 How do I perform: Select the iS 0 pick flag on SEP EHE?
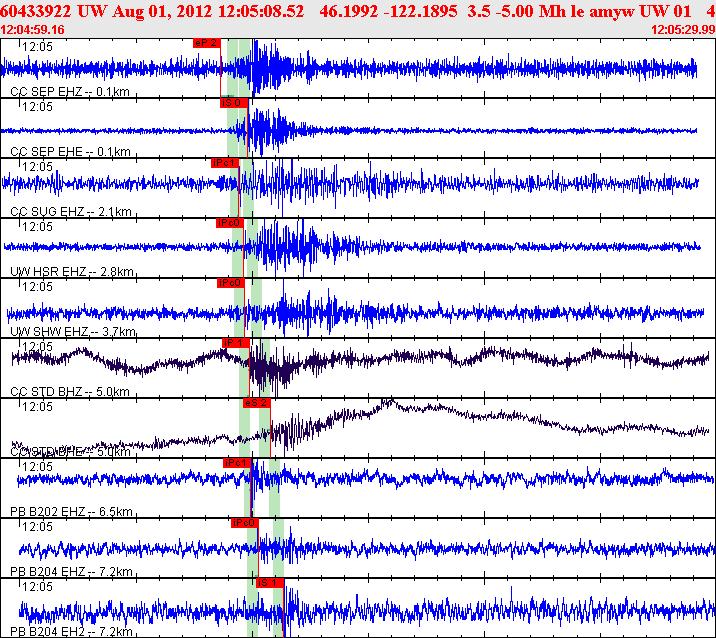234,103
